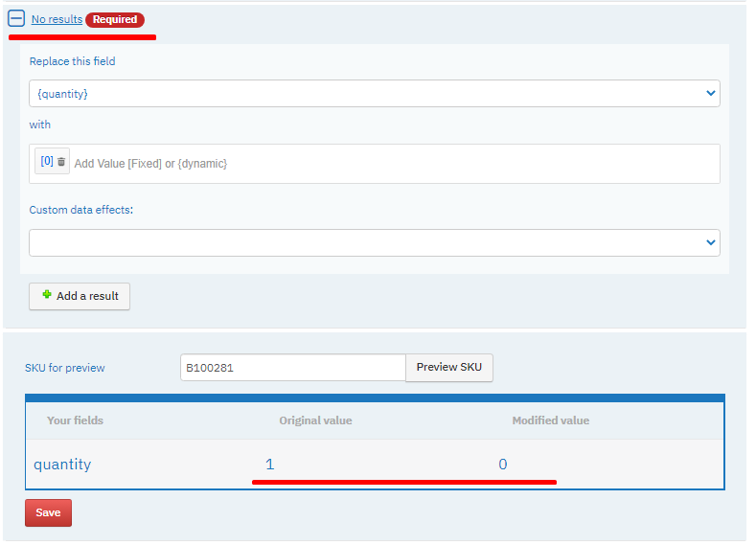
Task: Click the Custom data effects label
Action: click(x=81, y=210)
